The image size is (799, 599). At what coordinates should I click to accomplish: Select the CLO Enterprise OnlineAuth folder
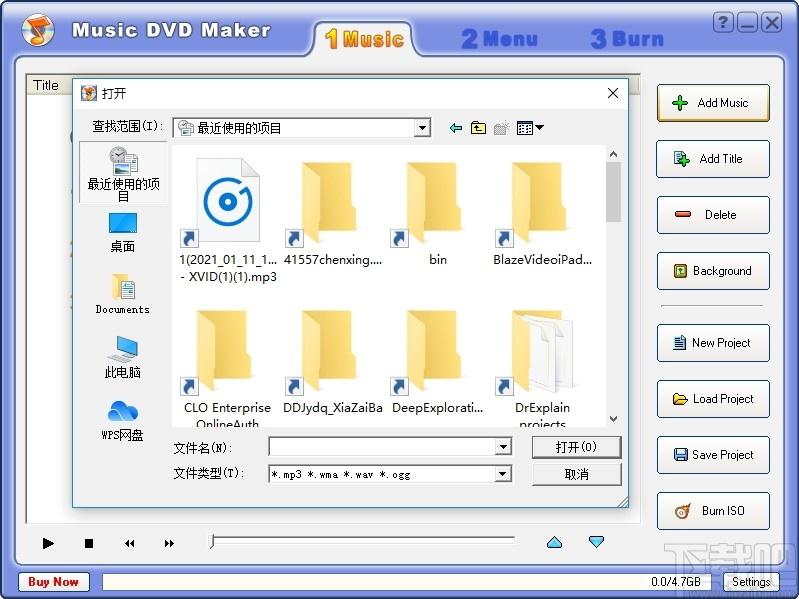coord(228,368)
